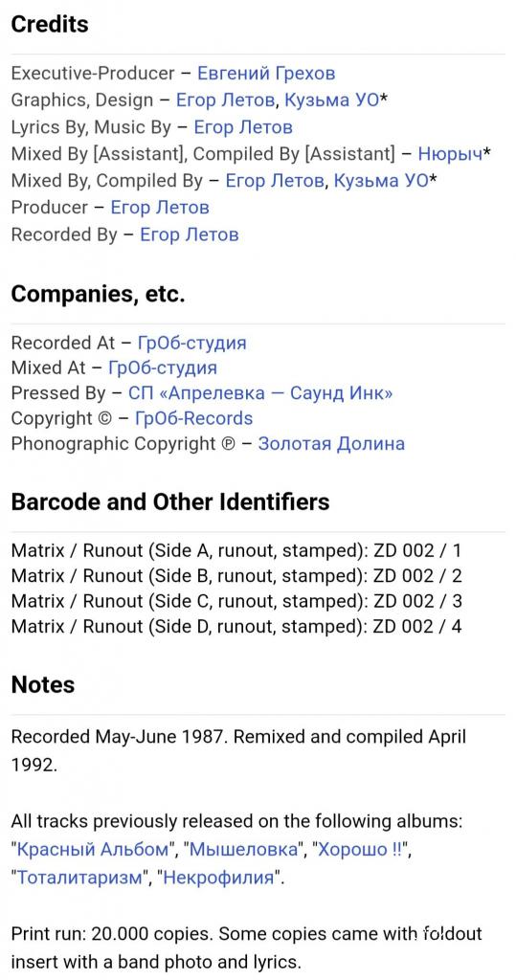Open Евгений Грехов executive producer link

(266, 74)
